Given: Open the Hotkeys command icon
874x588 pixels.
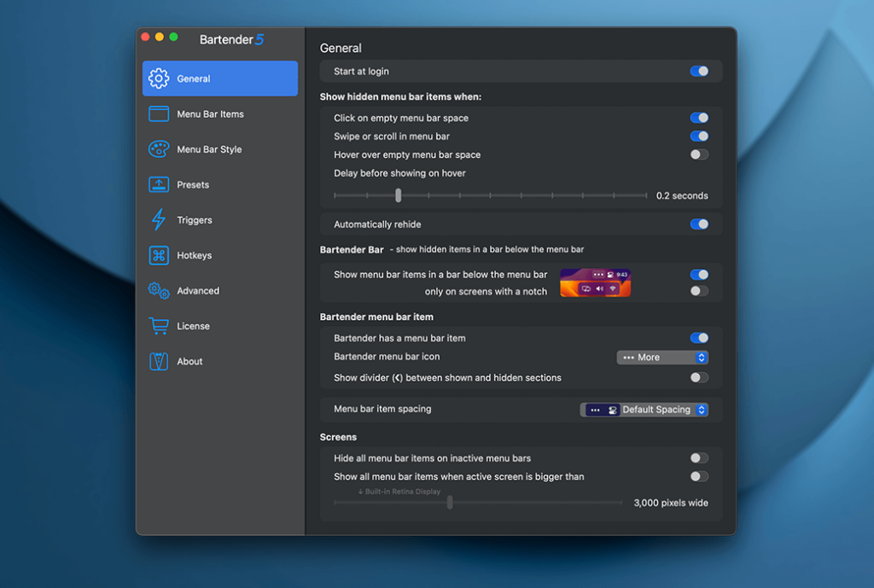Looking at the screenshot, I should (159, 255).
